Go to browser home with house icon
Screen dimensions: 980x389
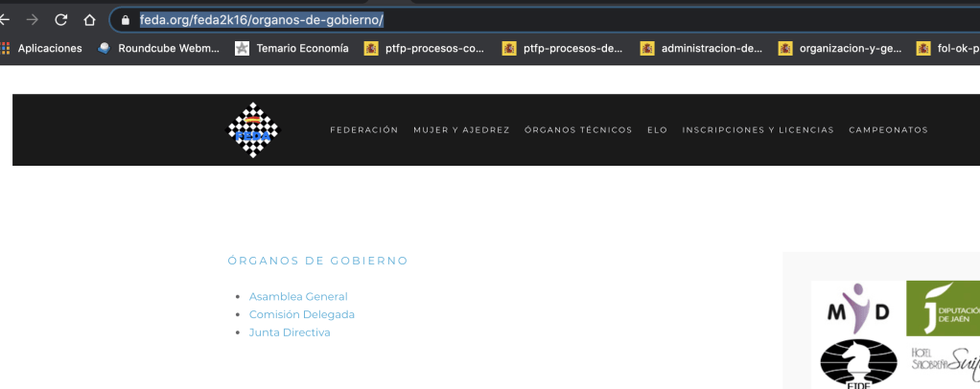click(89, 20)
